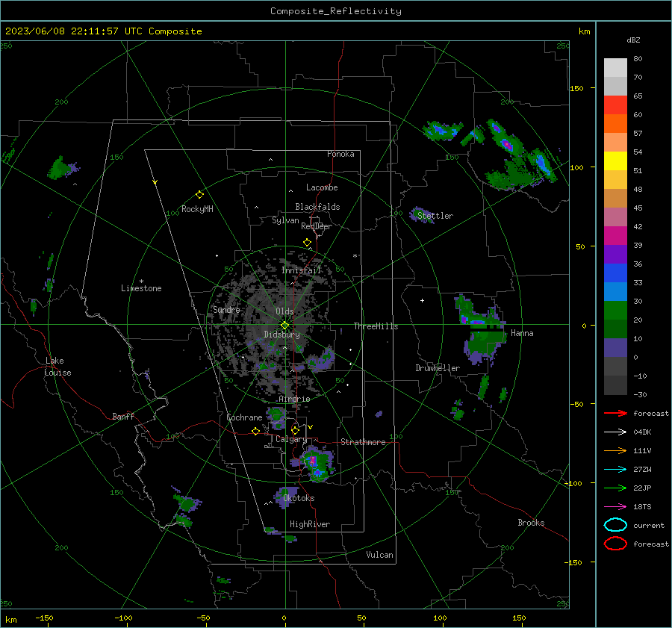Click the Stettler city label
672x628 pixels.
[x=435, y=216]
